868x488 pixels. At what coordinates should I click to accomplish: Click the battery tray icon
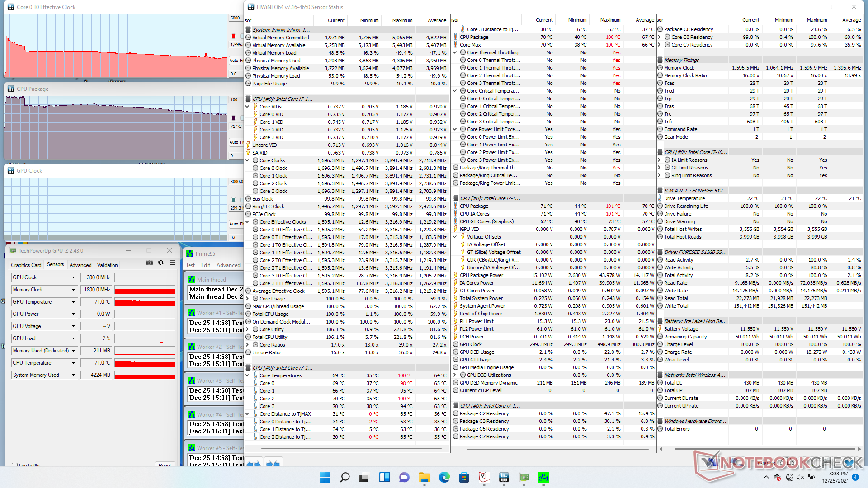(x=811, y=477)
